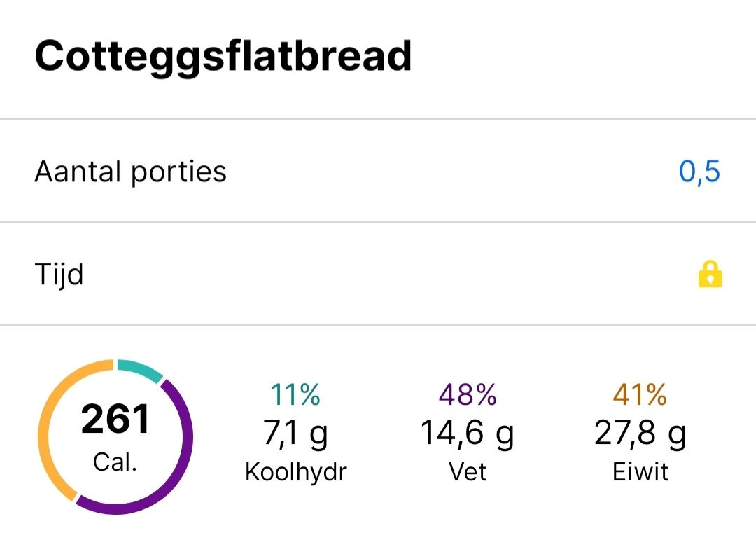Select the Koolhydr macro label
Image resolution: width=756 pixels, height=540 pixels.
[x=296, y=471]
